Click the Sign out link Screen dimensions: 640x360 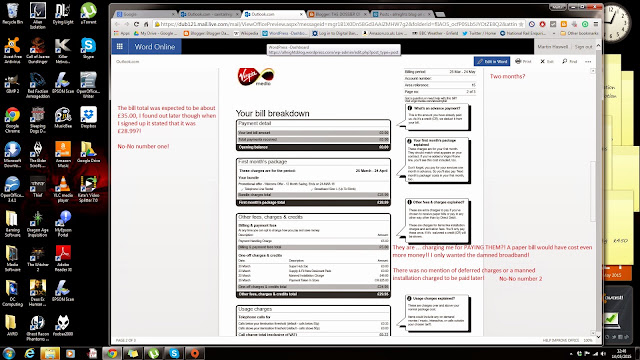tap(583, 47)
